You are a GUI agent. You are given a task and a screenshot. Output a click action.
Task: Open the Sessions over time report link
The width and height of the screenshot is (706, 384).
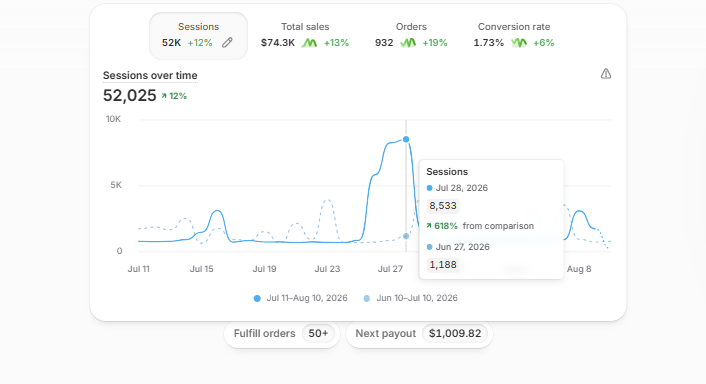pos(150,75)
